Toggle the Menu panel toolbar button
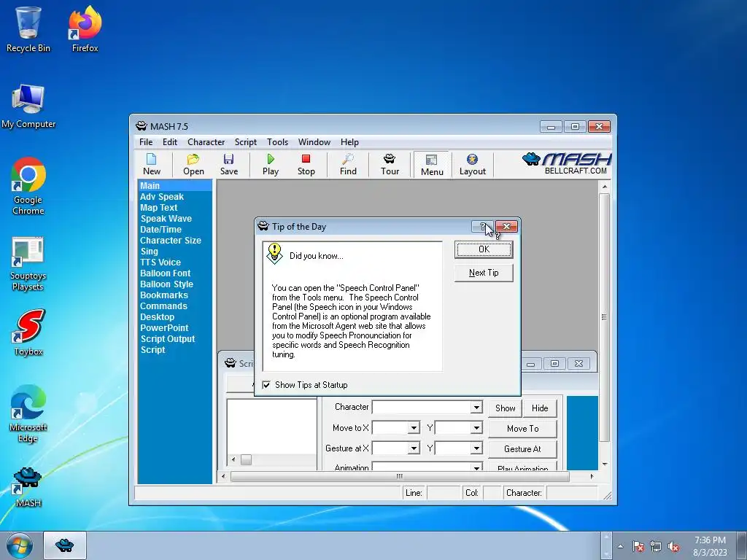Viewport: 747px width, 560px height. 432,165
